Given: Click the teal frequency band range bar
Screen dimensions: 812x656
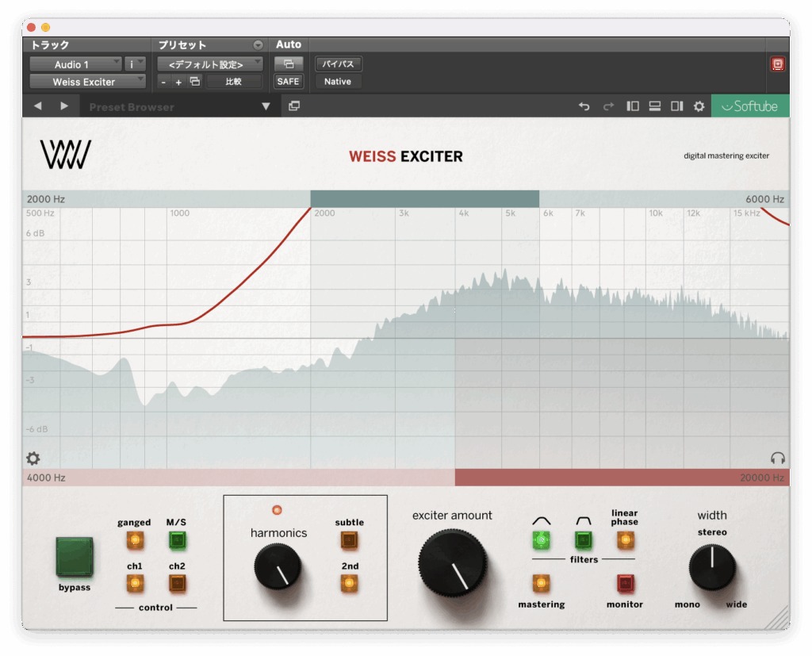Looking at the screenshot, I should pyautogui.click(x=425, y=199).
